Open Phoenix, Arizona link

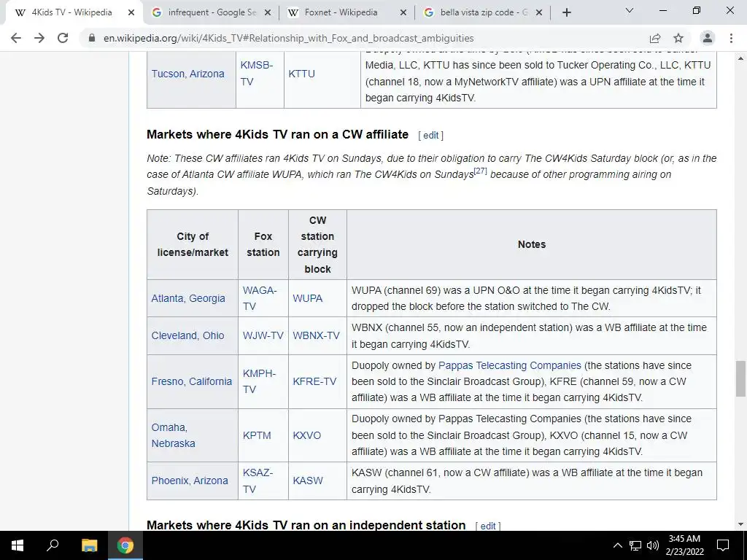[x=190, y=481]
